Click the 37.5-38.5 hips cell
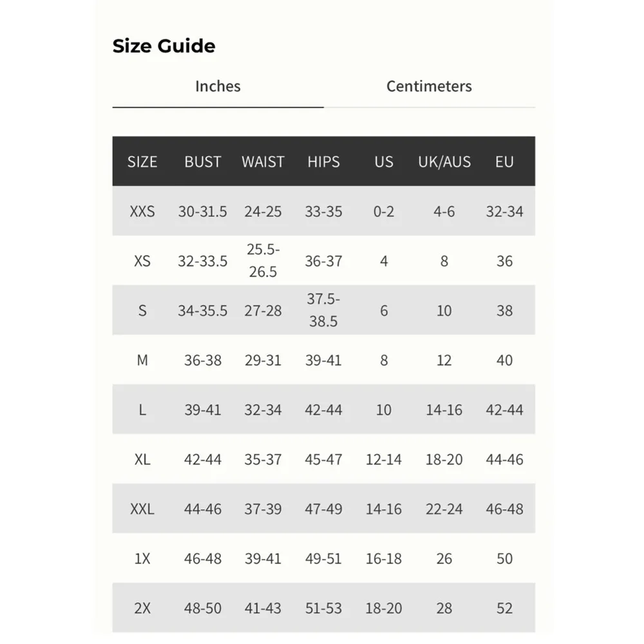644x644 pixels. click(323, 310)
